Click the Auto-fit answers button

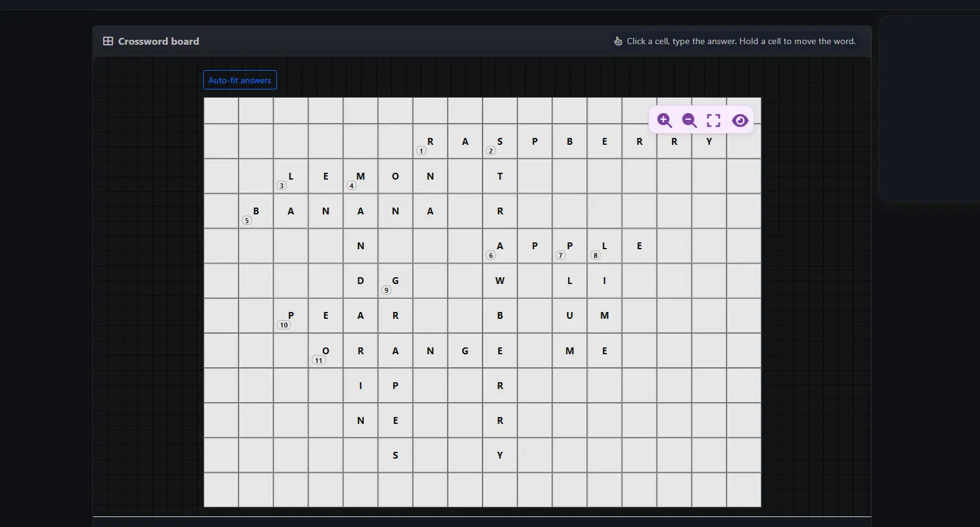tap(240, 80)
